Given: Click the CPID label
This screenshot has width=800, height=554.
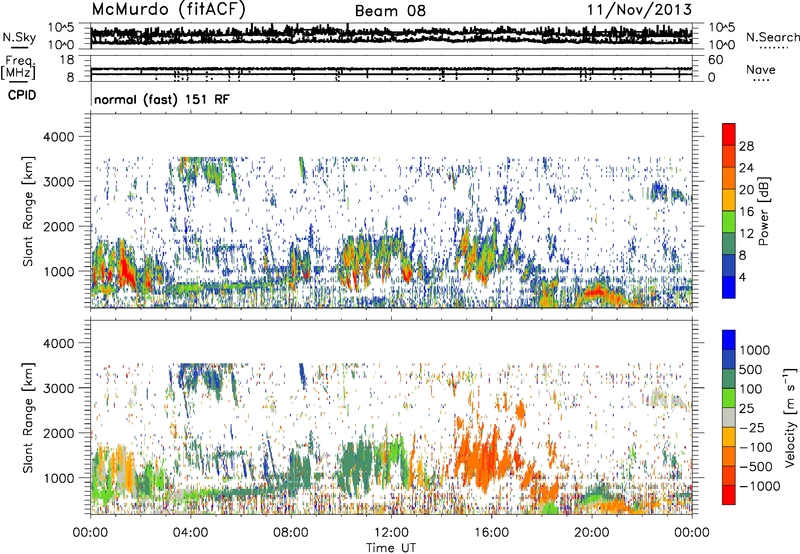Looking at the screenshot, I should point(22,95).
